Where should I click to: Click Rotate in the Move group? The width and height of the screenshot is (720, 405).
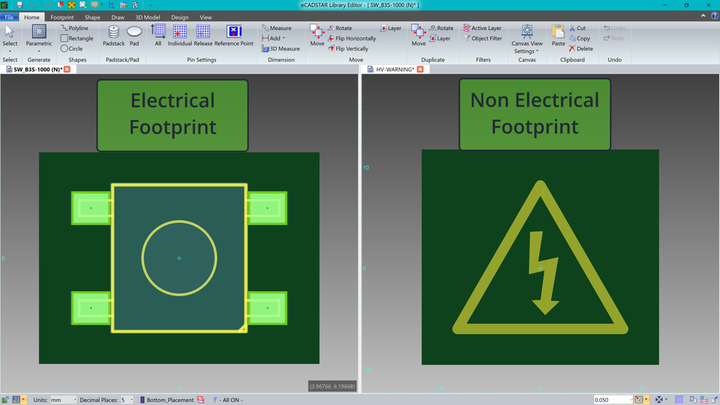(340, 28)
